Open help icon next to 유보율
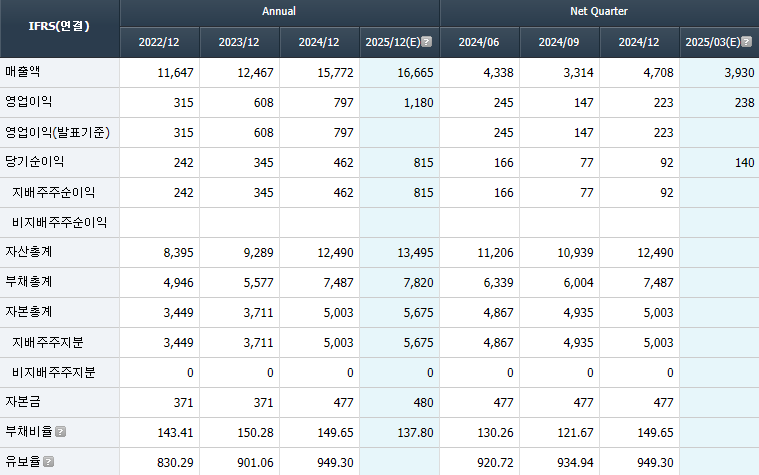The image size is (759, 475). pyautogui.click(x=48, y=461)
